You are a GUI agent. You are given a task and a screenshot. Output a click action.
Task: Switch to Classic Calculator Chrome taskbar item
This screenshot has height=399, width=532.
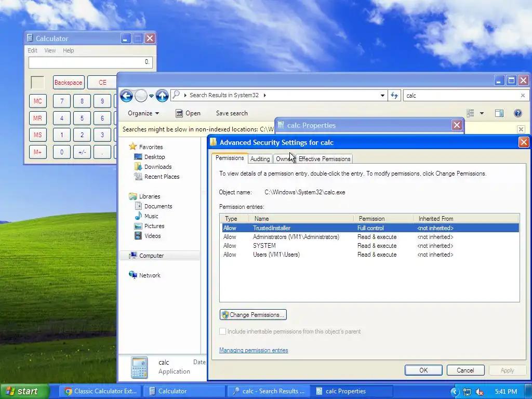click(100, 391)
